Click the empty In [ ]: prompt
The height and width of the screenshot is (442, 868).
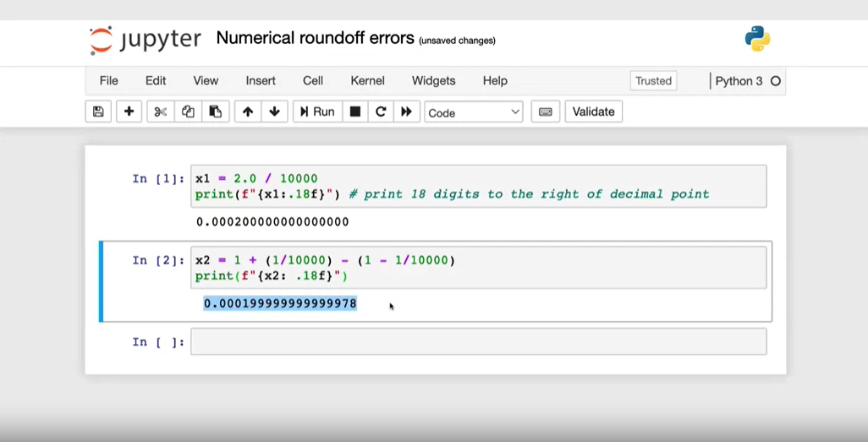pyautogui.click(x=158, y=342)
